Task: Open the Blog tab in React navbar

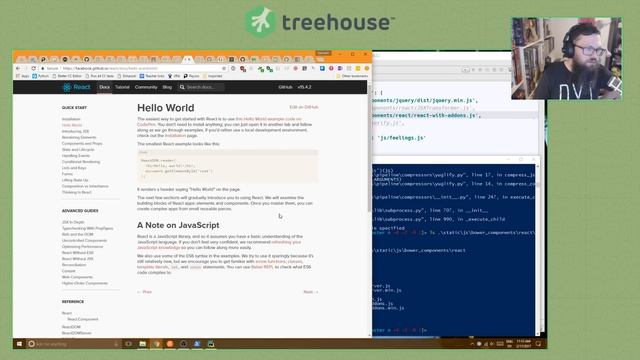Action: click(167, 87)
